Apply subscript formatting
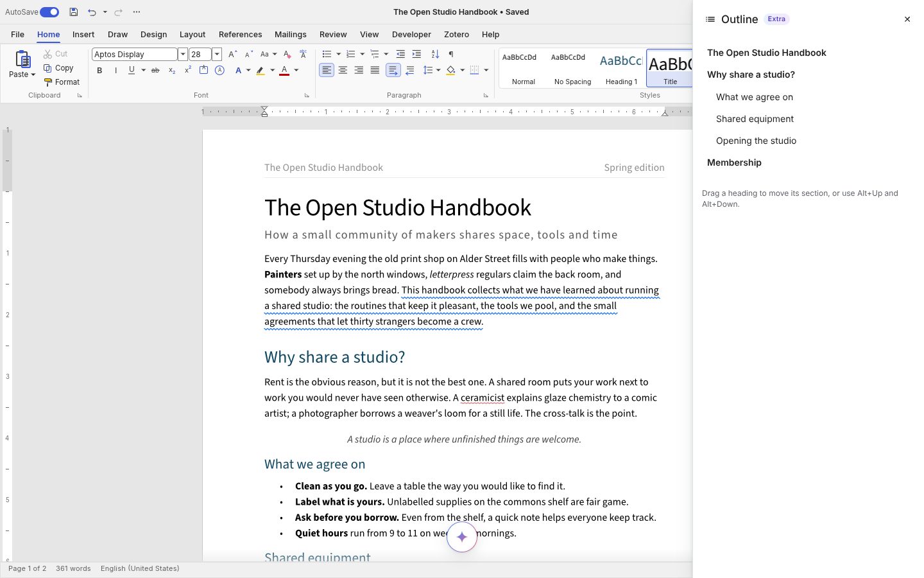The height and width of the screenshot is (578, 924). [x=172, y=71]
